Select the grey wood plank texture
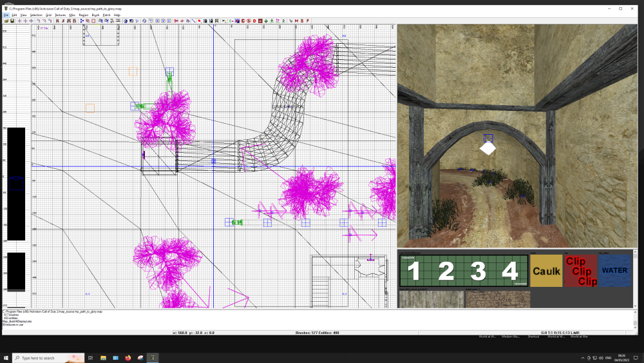The width and height of the screenshot is (644, 363). pyautogui.click(x=431, y=299)
